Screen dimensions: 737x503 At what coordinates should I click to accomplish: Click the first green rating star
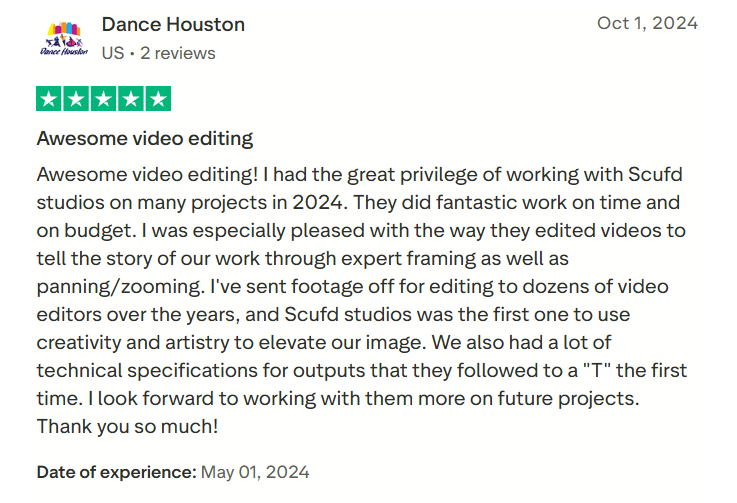pos(49,99)
